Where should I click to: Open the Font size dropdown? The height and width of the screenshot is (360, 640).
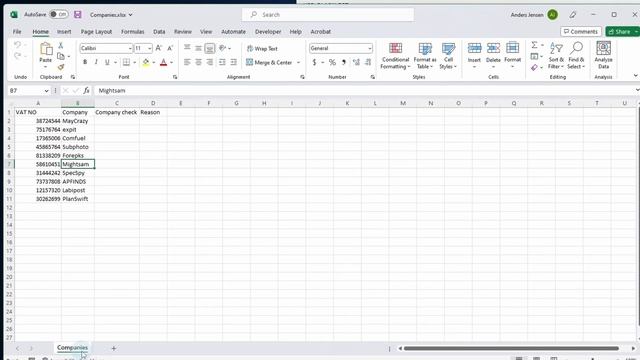click(x=150, y=49)
